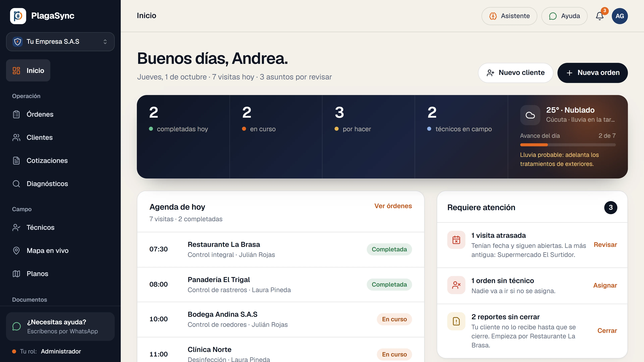
Task: Click the visita atrasada calendar icon
Action: click(456, 240)
